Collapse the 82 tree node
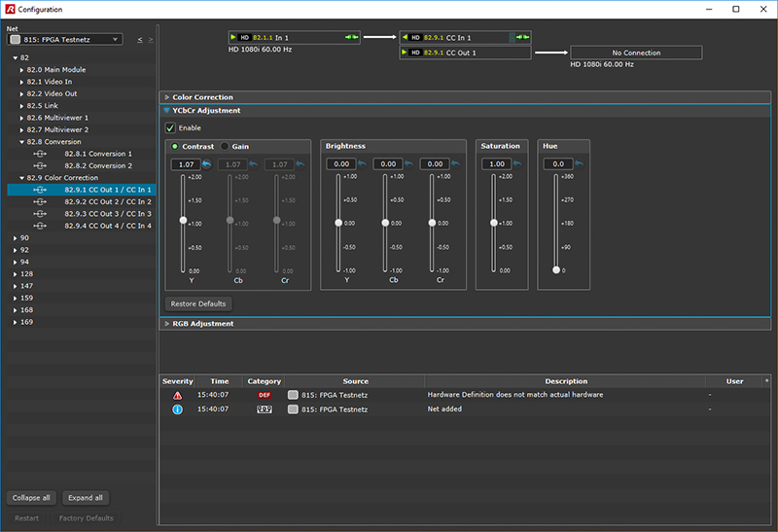The width and height of the screenshot is (778, 532). 16,58
